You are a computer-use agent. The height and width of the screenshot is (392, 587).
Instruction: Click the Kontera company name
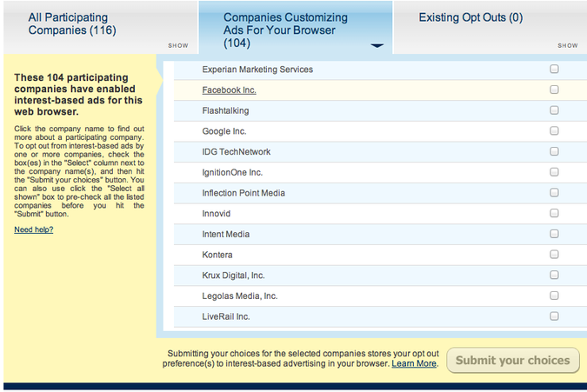coord(217,255)
